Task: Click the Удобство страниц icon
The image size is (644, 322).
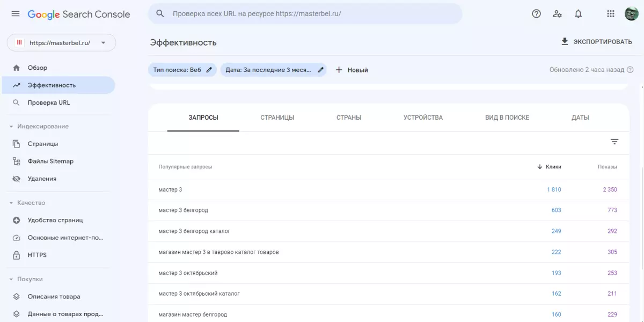Action: [x=16, y=220]
